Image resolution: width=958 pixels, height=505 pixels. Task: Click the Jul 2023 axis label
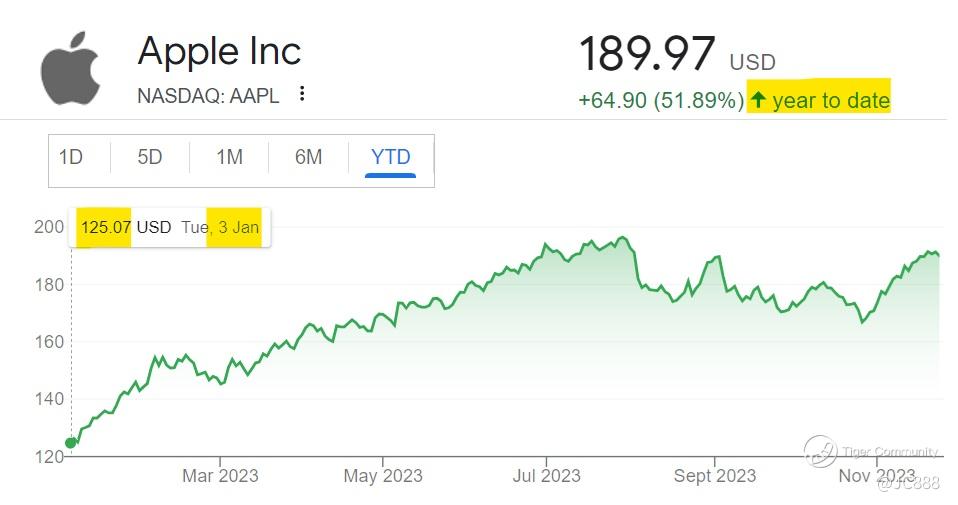point(547,475)
